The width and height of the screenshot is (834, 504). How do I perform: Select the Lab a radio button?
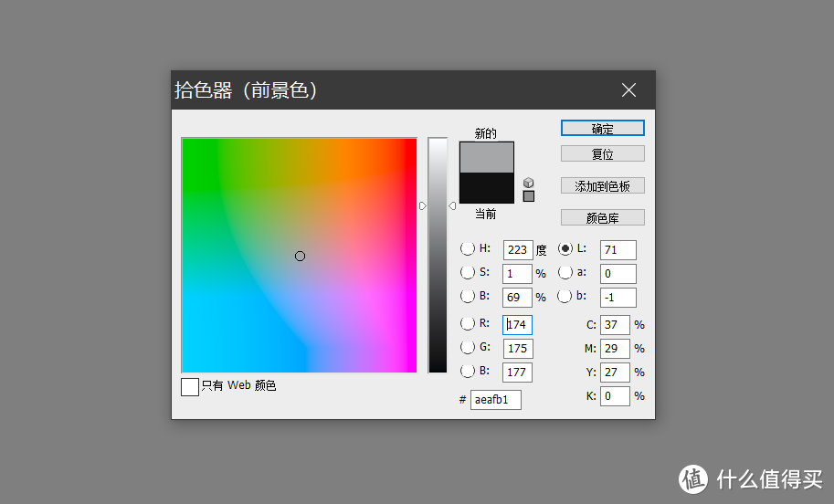pyautogui.click(x=565, y=272)
